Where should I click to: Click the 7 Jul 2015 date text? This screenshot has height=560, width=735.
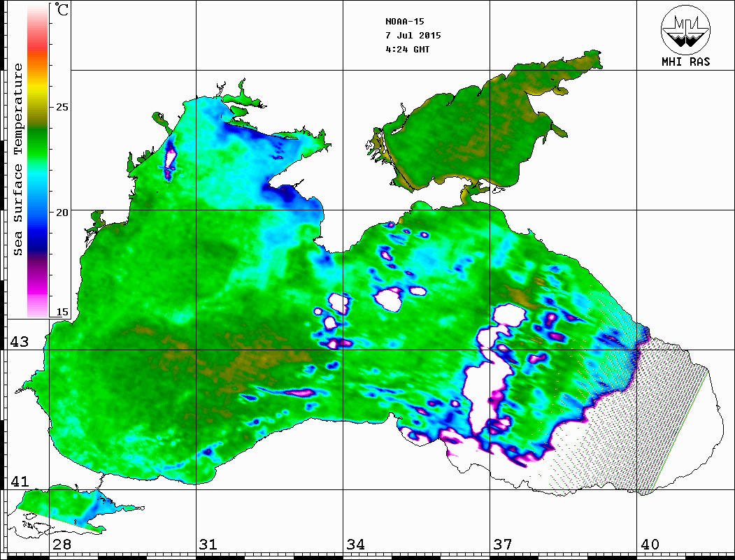click(413, 36)
